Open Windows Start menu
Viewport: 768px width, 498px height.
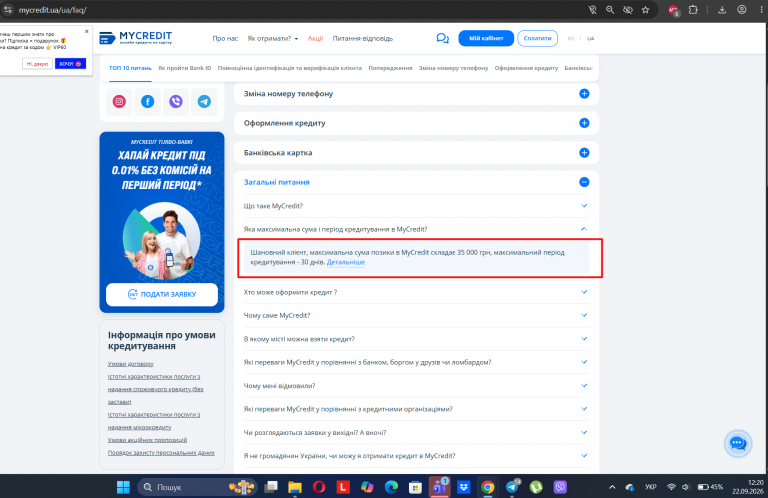coord(123,487)
